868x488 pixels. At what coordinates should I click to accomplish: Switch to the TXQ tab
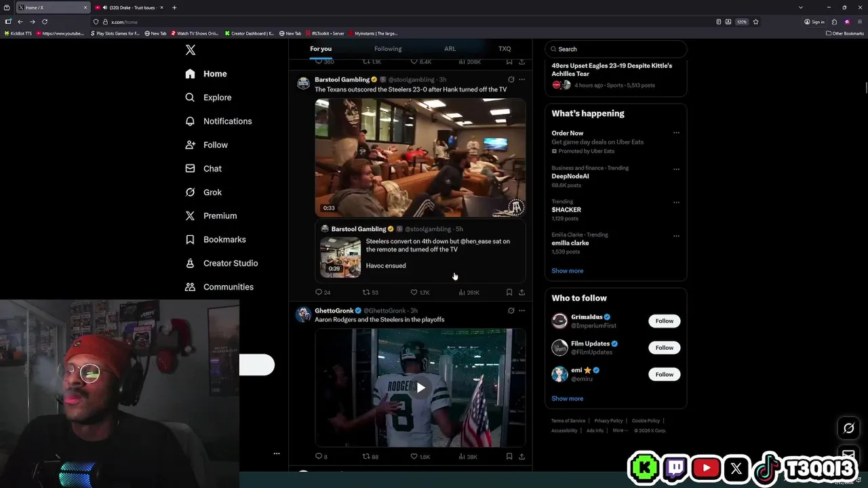click(505, 49)
